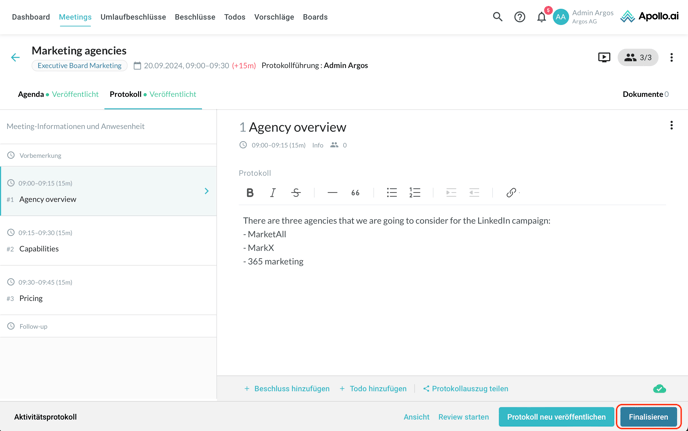Open the help question mark icon
The width and height of the screenshot is (688, 431).
[x=519, y=17]
